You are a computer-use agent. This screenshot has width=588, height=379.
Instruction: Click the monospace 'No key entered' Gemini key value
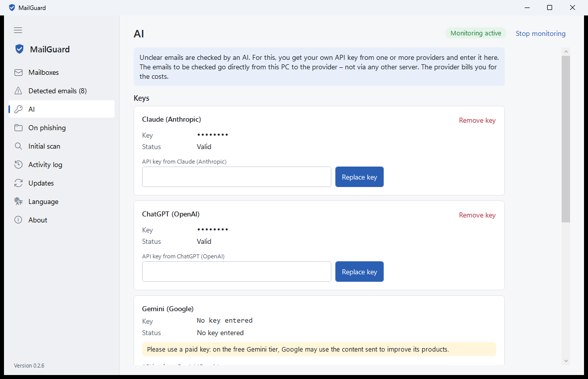point(225,321)
